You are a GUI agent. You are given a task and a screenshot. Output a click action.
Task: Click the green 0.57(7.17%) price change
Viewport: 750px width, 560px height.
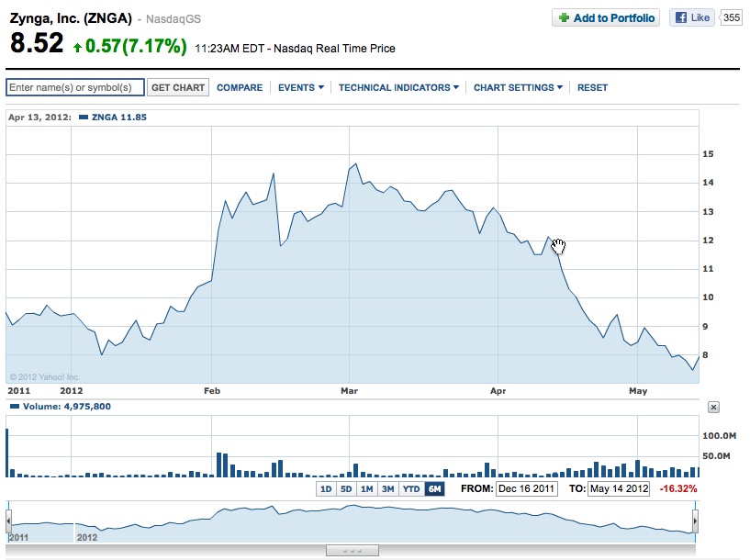coord(136,47)
